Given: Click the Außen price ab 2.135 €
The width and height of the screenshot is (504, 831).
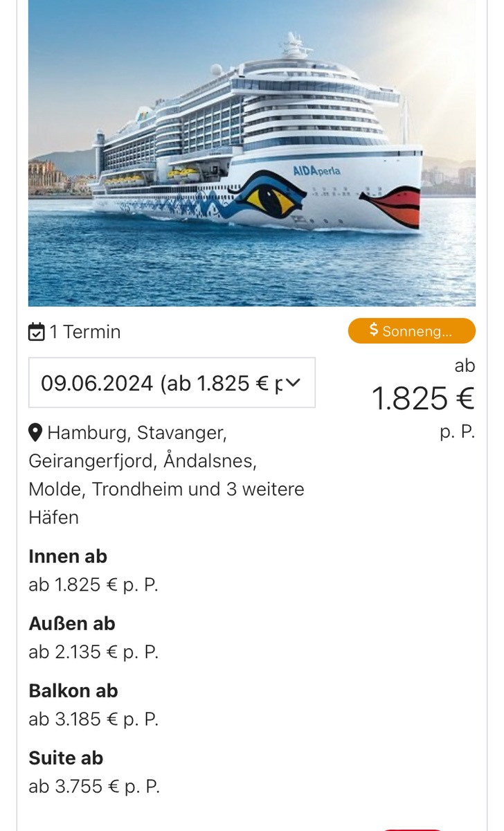Looking at the screenshot, I should (93, 652).
